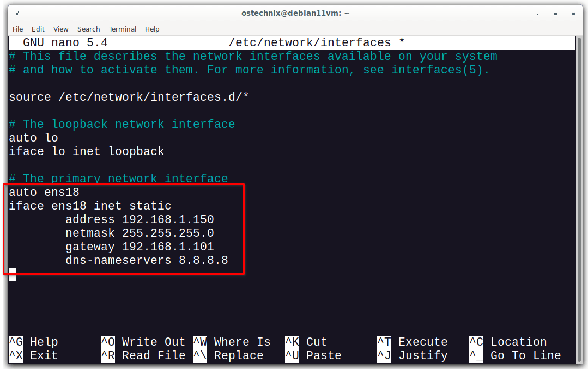
Task: Click the dns-nameservers 8.8.8.8 value
Action: point(203,260)
